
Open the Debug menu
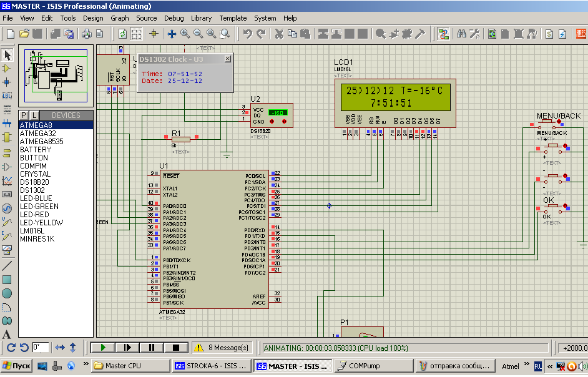(174, 18)
